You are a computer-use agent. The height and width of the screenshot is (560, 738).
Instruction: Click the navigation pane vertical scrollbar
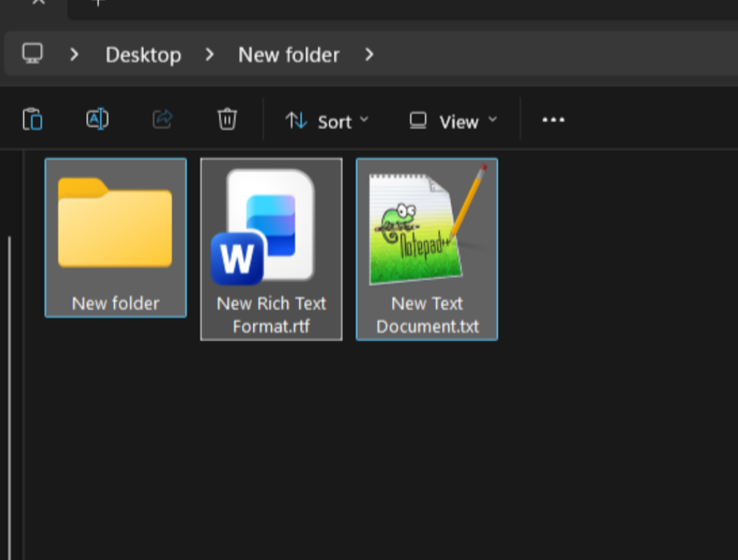click(9, 398)
